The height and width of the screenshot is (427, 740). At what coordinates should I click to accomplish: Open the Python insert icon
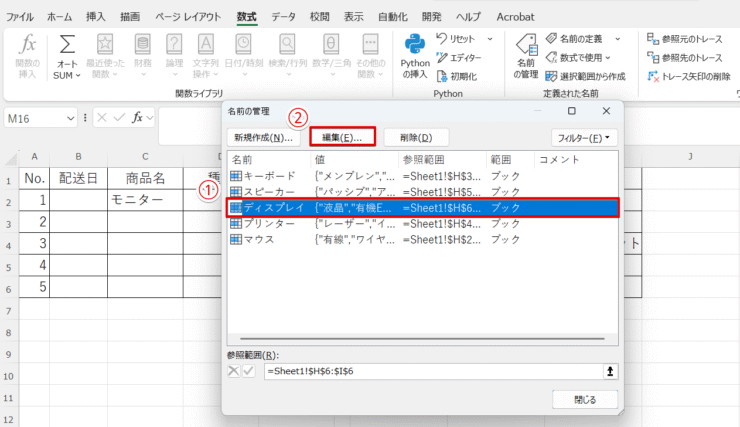coord(415,46)
